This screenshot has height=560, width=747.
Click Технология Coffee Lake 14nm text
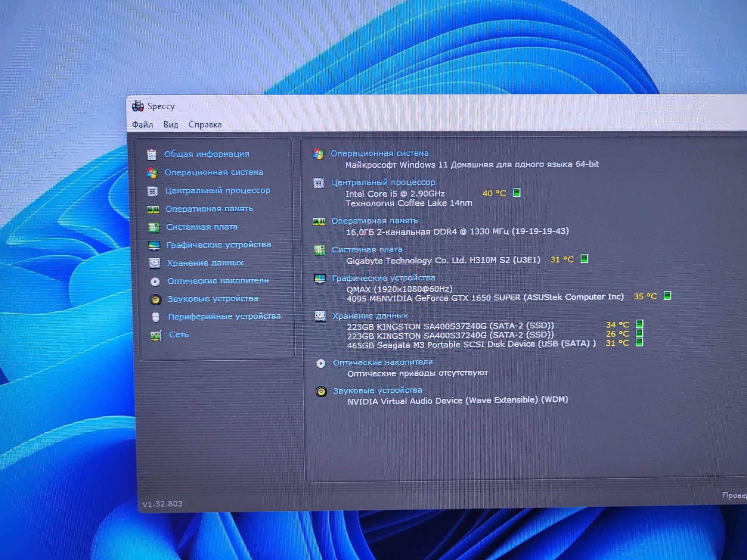(409, 203)
